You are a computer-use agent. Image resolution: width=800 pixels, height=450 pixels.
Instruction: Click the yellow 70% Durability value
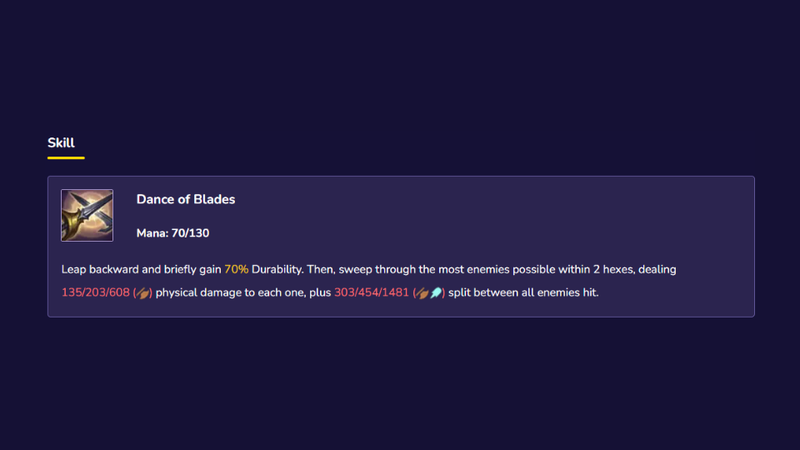[x=236, y=270]
